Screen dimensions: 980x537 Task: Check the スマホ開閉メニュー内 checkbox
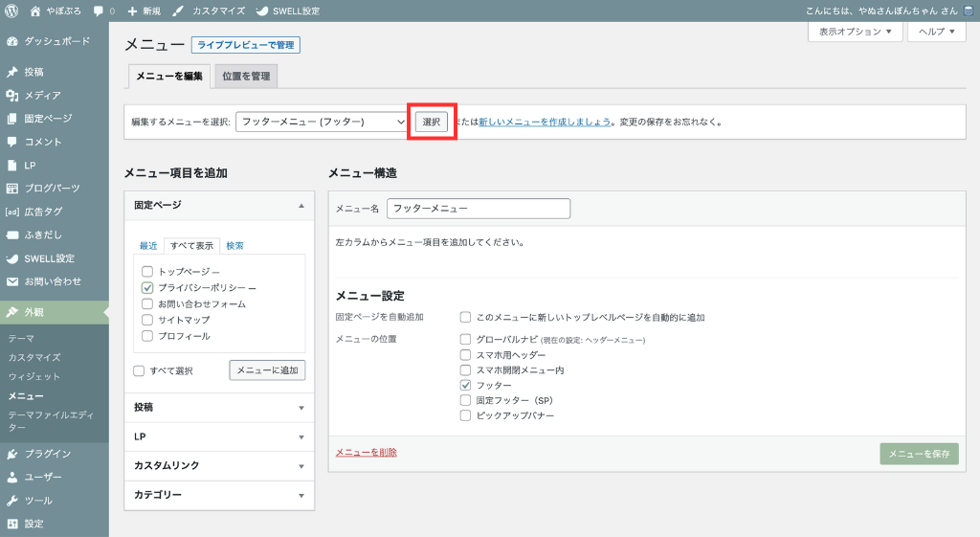(x=466, y=370)
